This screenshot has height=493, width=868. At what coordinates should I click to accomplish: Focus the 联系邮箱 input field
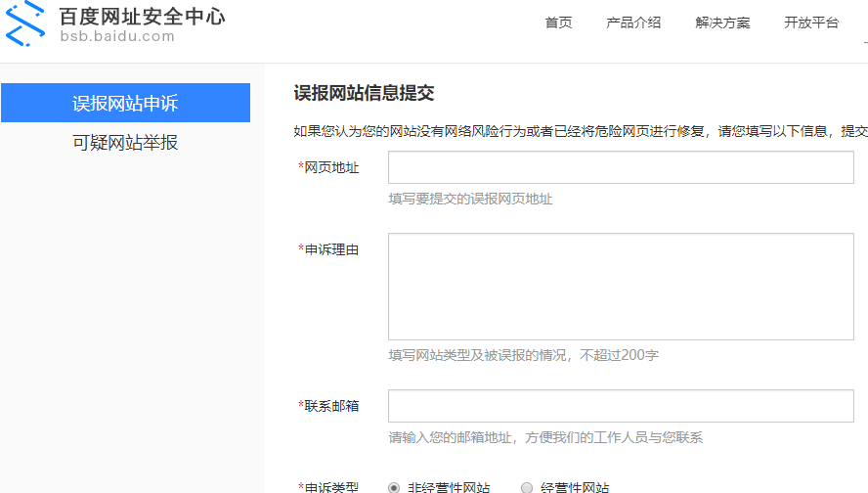pyautogui.click(x=621, y=406)
